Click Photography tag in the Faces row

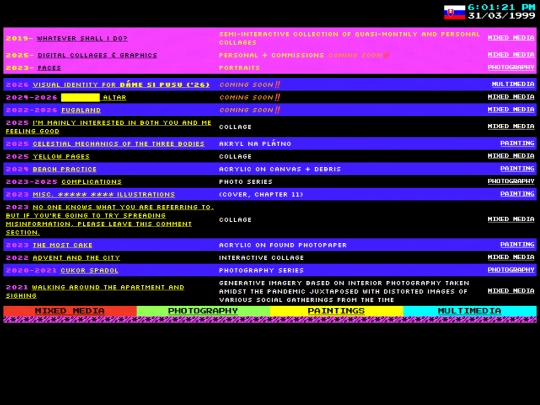(x=511, y=68)
